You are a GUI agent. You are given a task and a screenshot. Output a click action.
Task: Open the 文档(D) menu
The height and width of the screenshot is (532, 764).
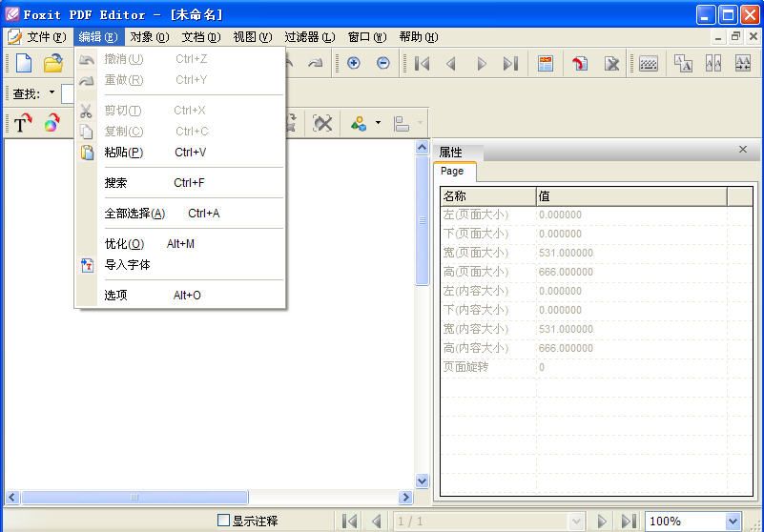200,37
